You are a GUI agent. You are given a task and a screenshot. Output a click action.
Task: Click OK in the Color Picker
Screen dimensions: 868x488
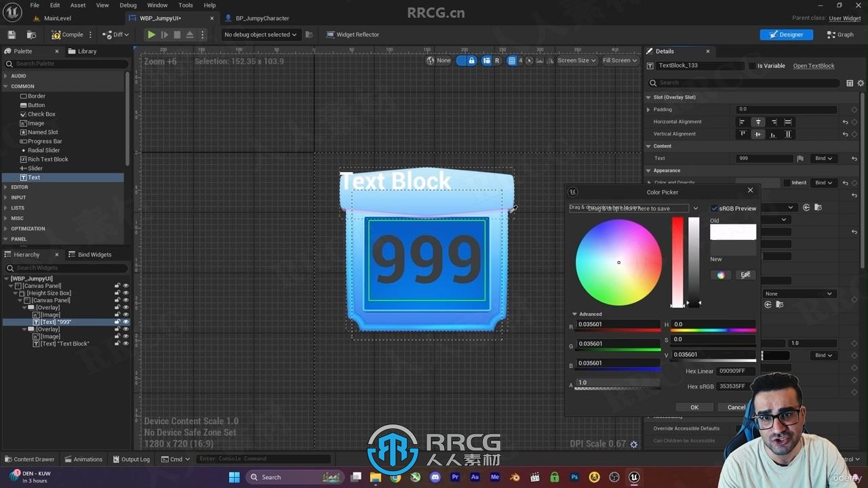pyautogui.click(x=694, y=407)
